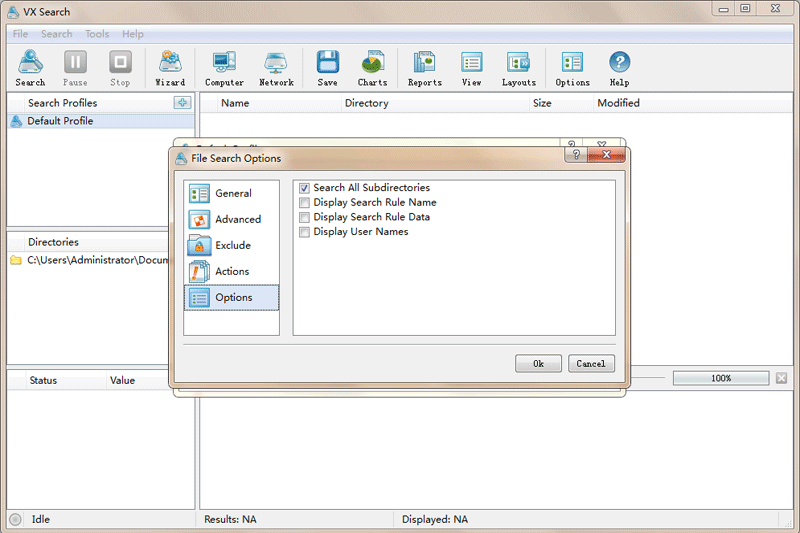Click the Computer toolbar icon
Screen dimensions: 800x533
224,68
